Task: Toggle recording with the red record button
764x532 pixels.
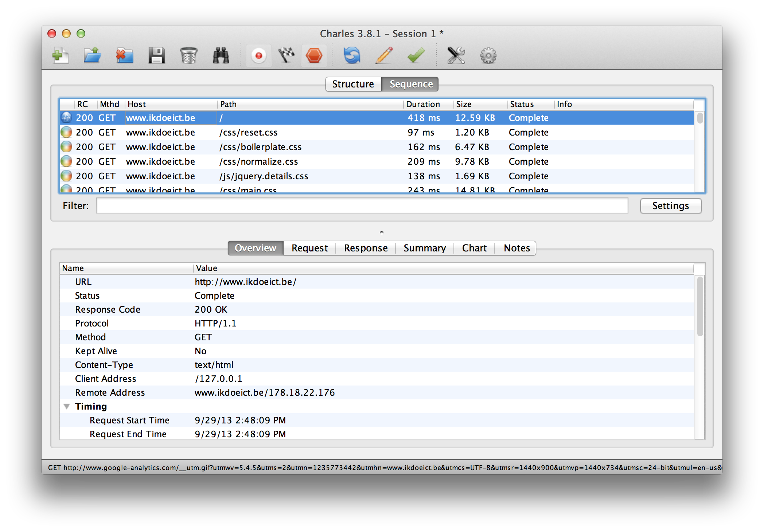Action: point(258,55)
